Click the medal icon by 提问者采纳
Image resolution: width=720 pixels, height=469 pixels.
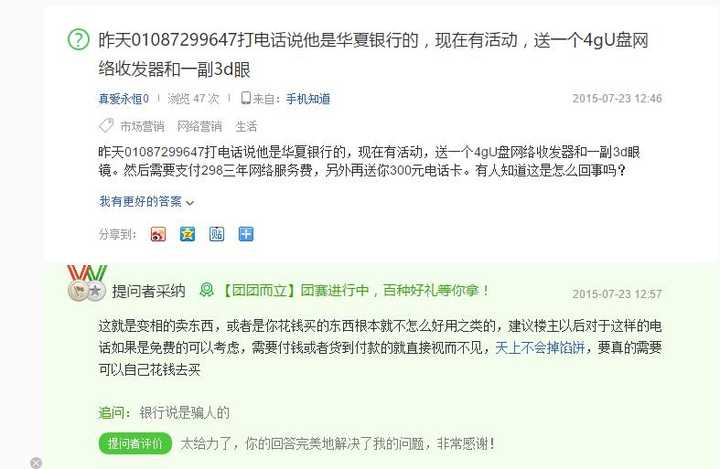87,283
